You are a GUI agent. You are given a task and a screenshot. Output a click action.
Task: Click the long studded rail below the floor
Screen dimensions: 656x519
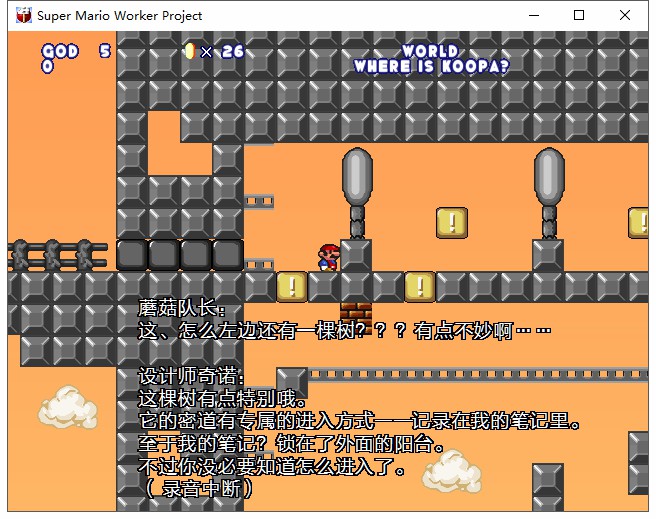click(x=478, y=374)
